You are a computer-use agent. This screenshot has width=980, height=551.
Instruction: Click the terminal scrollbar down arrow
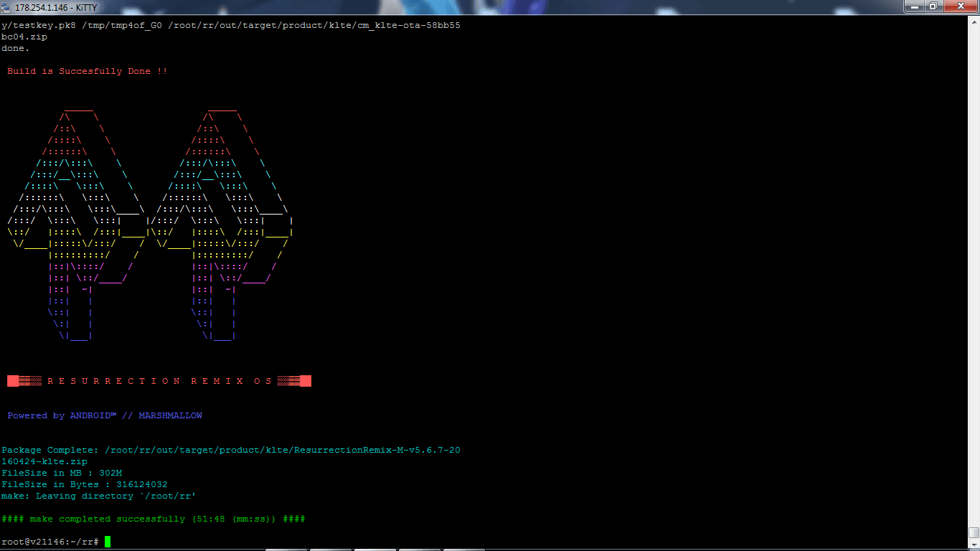pyautogui.click(x=974, y=545)
